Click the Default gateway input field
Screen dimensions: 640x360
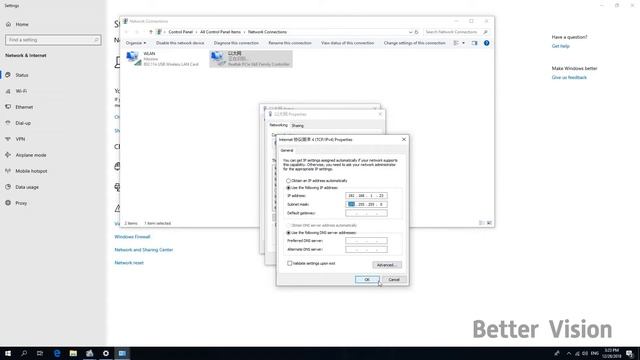(366, 213)
